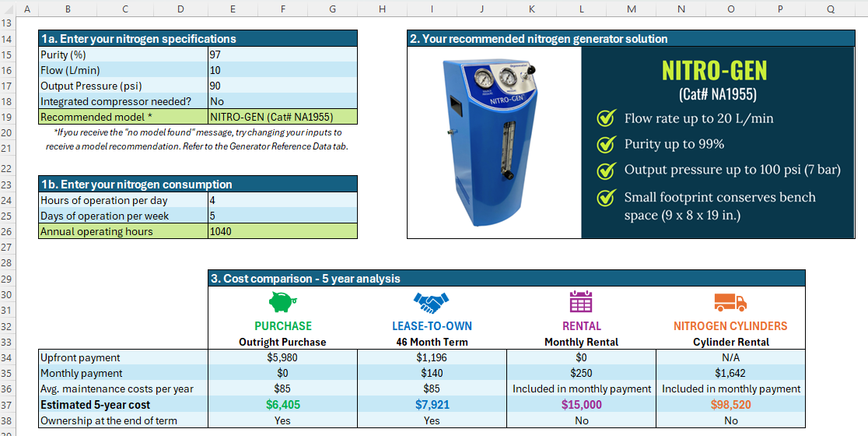Click the Output Pressure (psi) label cell
This screenshot has width=868, height=436.
coord(124,86)
